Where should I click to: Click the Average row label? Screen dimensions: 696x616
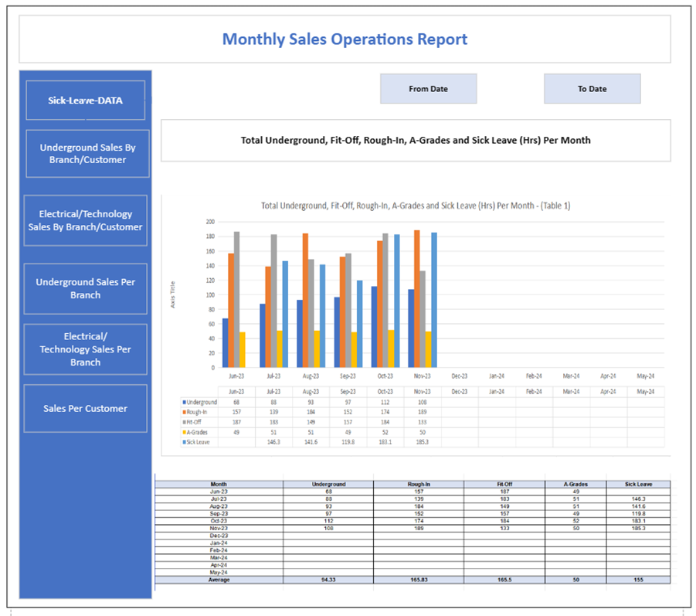219,580
